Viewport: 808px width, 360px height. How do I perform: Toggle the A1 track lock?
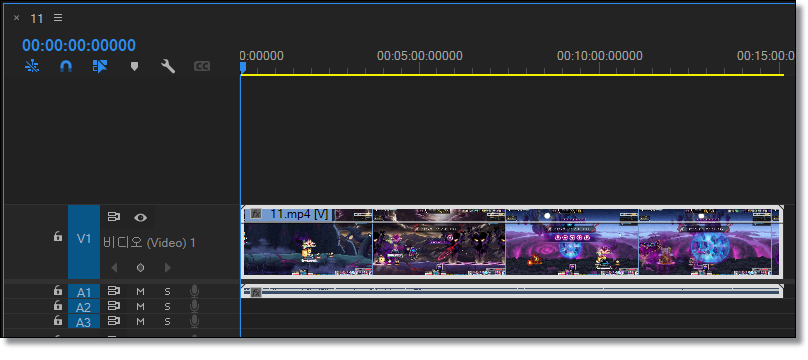58,290
